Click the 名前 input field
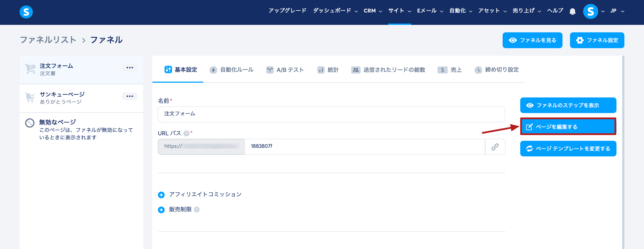The height and width of the screenshot is (249, 644). click(331, 114)
